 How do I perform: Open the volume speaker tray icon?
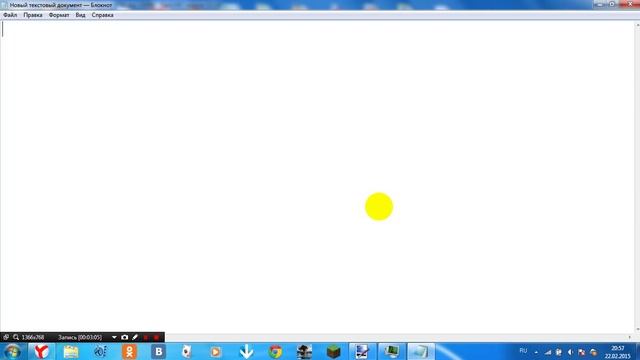point(571,352)
